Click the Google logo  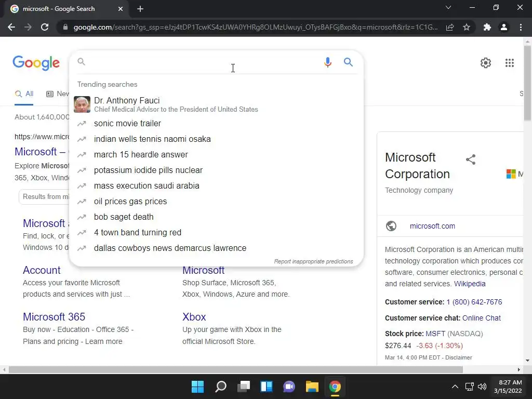click(x=36, y=63)
